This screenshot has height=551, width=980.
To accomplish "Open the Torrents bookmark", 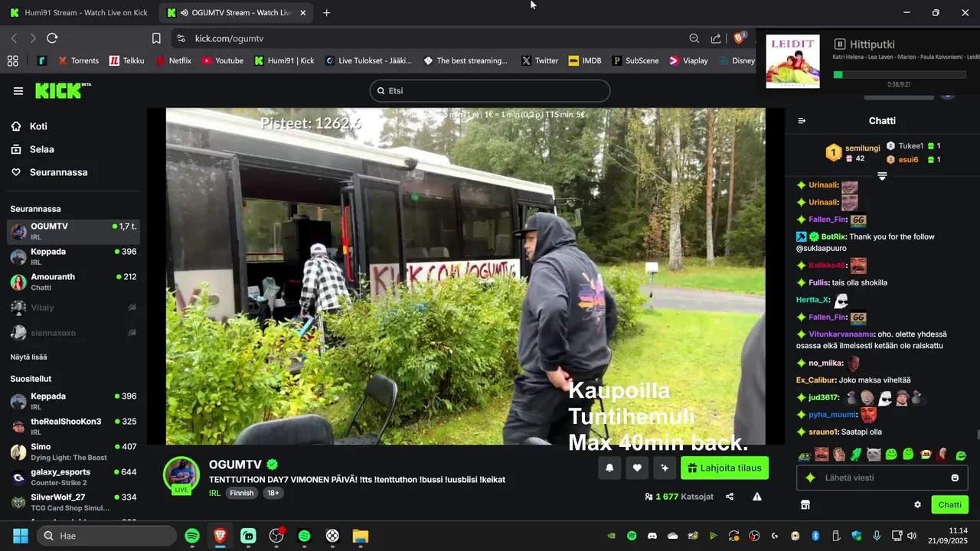I will click(x=78, y=60).
